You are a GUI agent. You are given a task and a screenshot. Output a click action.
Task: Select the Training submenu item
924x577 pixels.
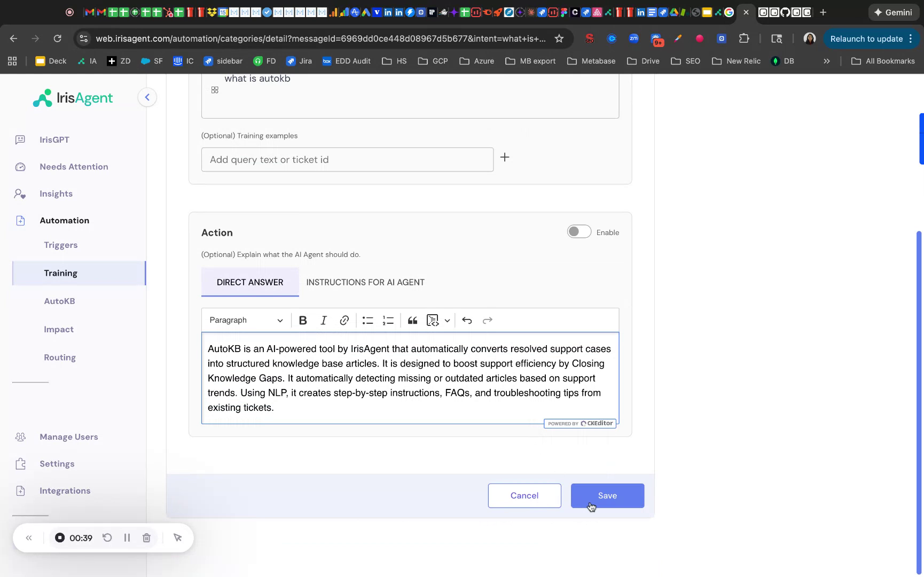tap(79, 273)
